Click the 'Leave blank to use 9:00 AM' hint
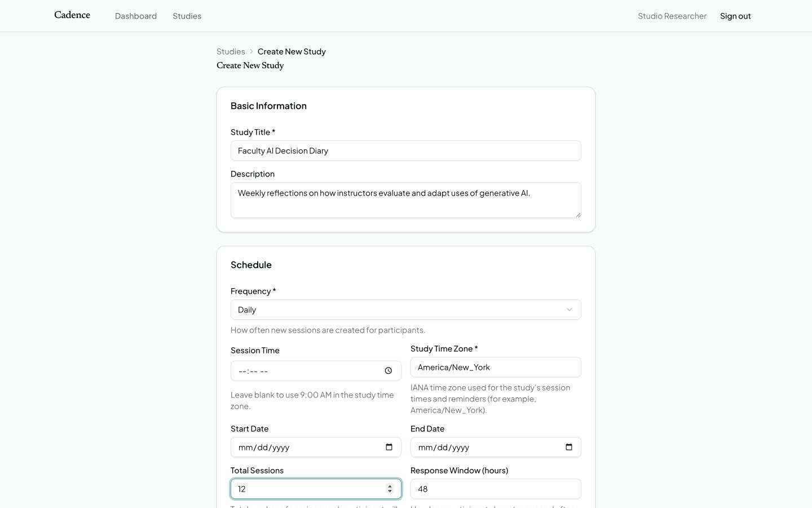Image resolution: width=812 pixels, height=508 pixels. coord(312,400)
